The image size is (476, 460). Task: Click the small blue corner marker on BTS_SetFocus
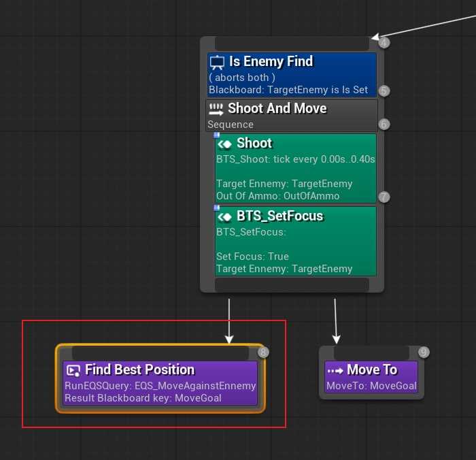click(x=216, y=208)
